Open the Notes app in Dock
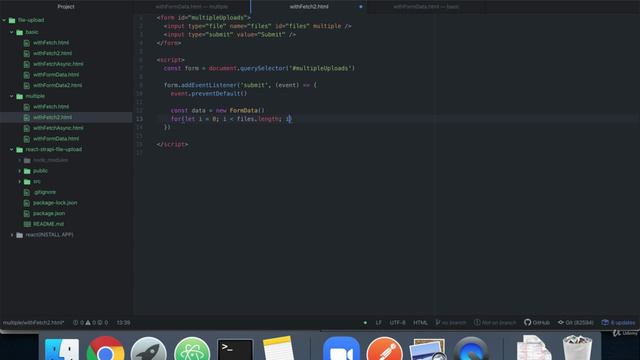 (278, 349)
